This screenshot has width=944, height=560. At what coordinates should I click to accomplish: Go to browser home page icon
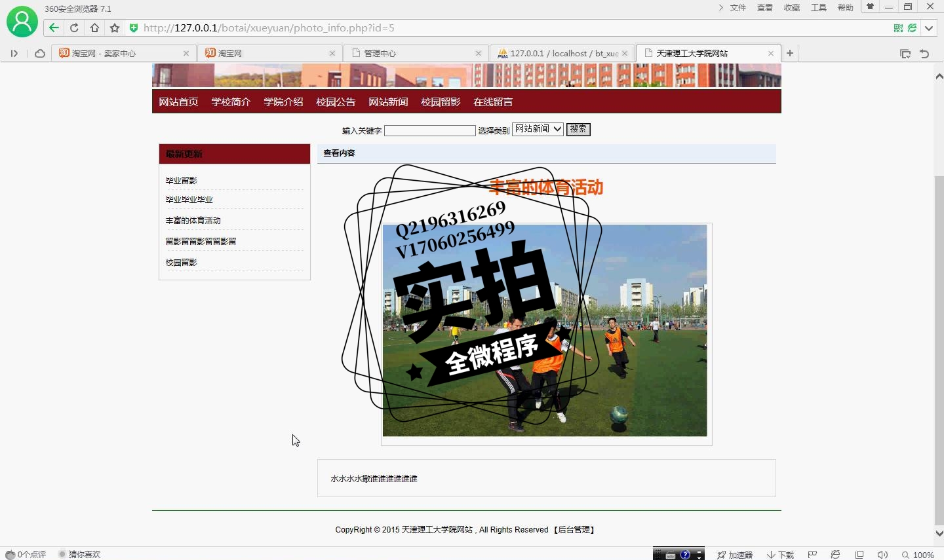pyautogui.click(x=94, y=28)
